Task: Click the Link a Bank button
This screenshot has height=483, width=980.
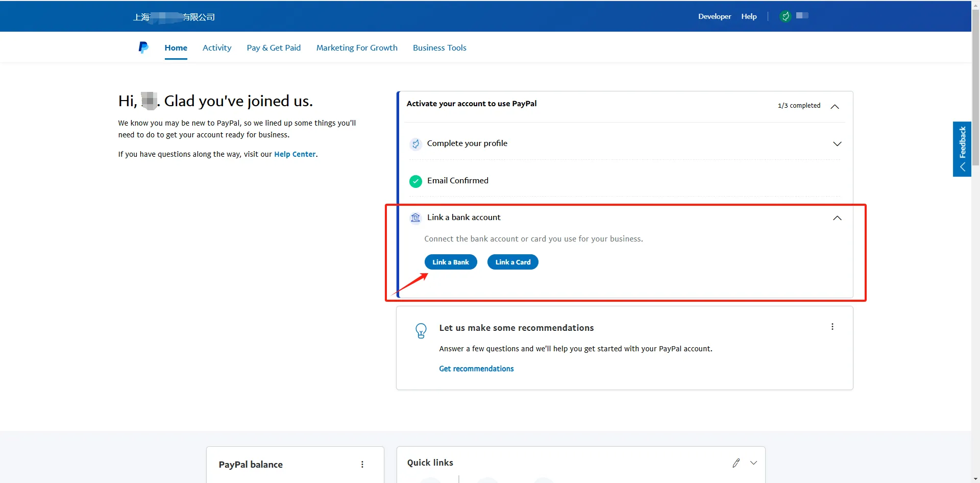Action: [x=451, y=262]
